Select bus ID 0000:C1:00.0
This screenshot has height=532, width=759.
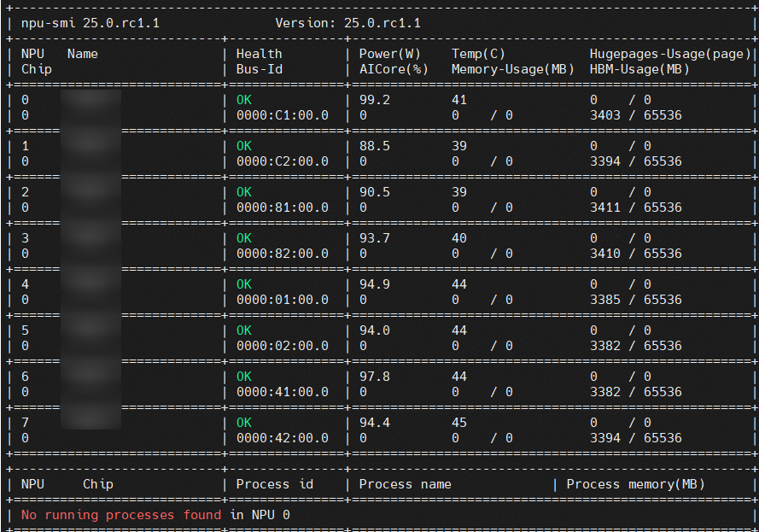pos(282,115)
